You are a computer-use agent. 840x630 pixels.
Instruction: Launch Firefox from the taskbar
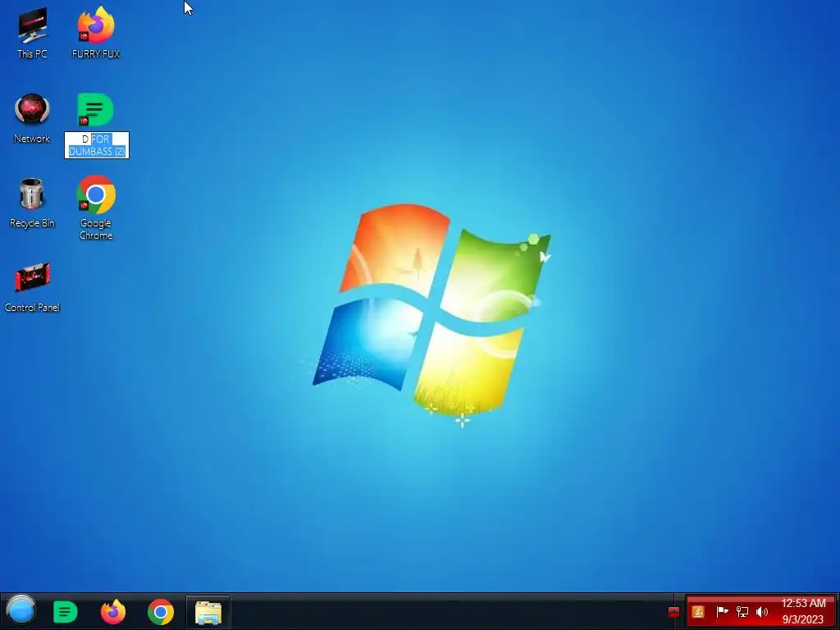[113, 612]
